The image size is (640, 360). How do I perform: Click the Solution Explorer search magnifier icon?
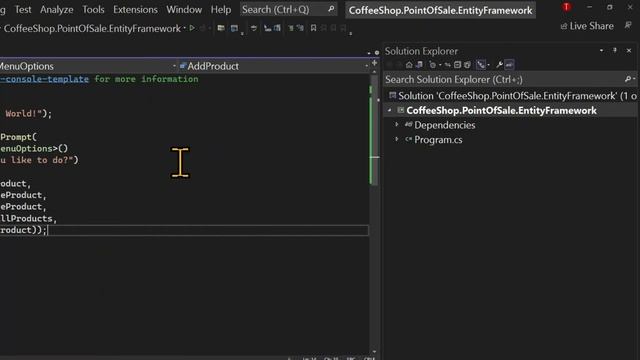click(628, 79)
